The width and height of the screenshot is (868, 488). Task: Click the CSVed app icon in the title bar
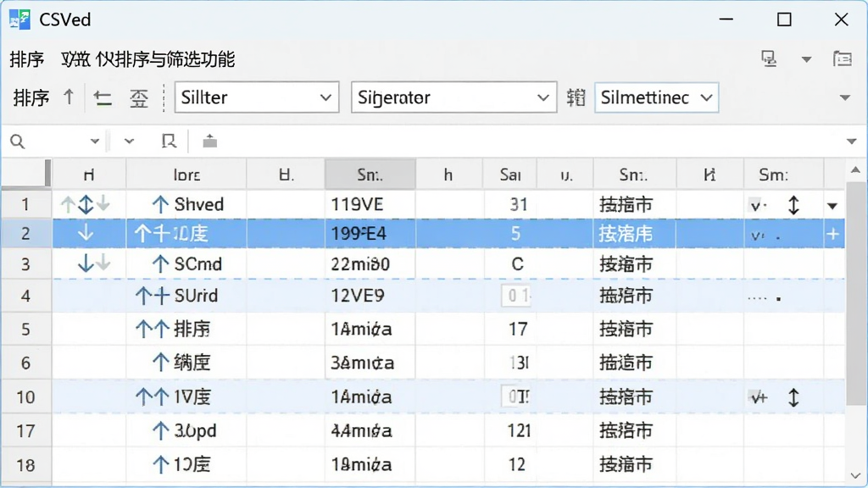(x=19, y=20)
